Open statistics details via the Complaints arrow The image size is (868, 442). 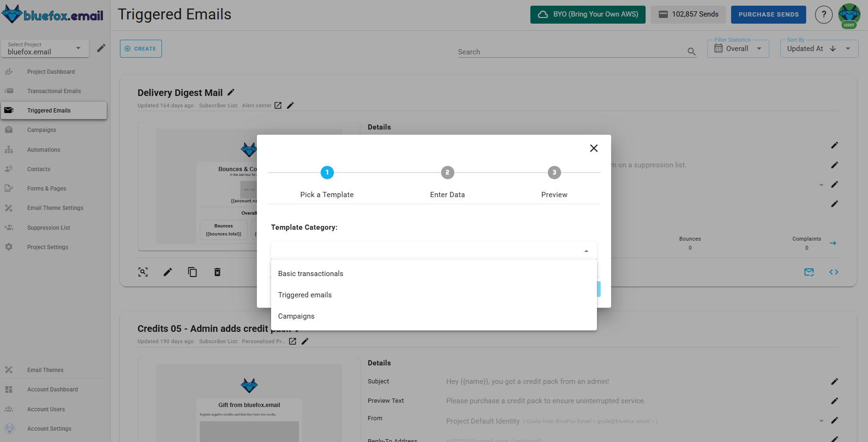click(x=834, y=243)
